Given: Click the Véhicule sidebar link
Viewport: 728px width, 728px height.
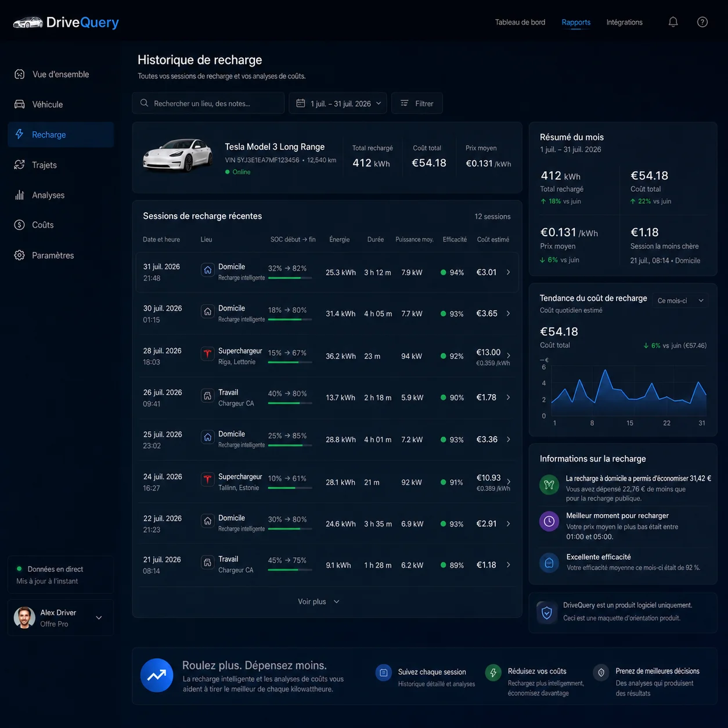Looking at the screenshot, I should tap(61, 104).
